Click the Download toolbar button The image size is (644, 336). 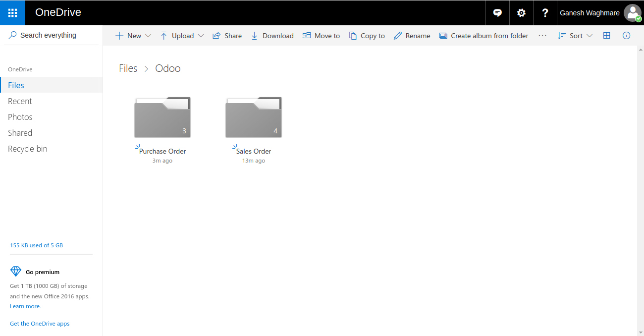click(272, 36)
